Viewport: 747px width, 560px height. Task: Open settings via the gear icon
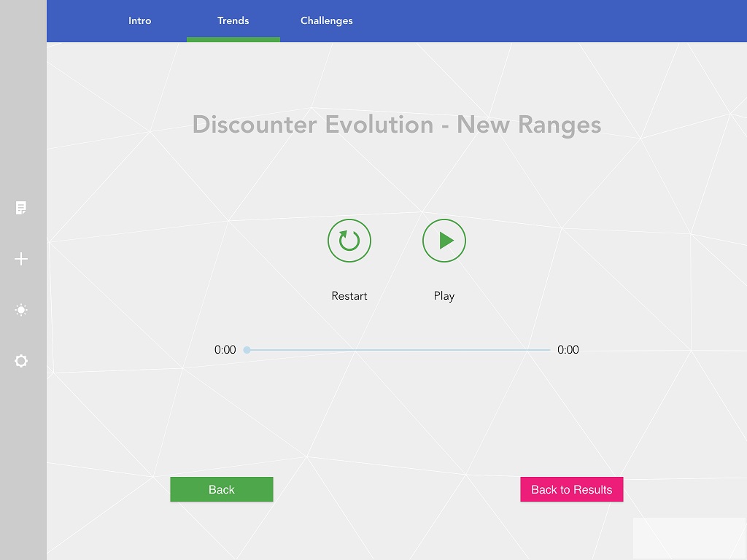point(21,361)
